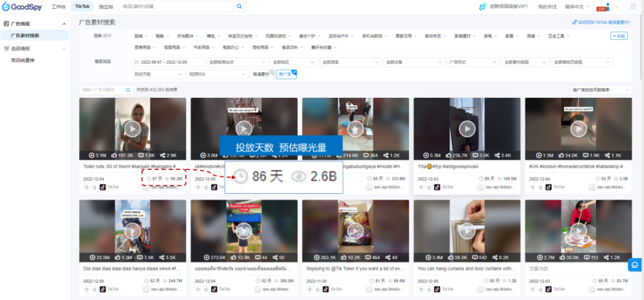This screenshot has height=300, width=644.
Task: Play the Toilet rolls video
Action: 133,129
